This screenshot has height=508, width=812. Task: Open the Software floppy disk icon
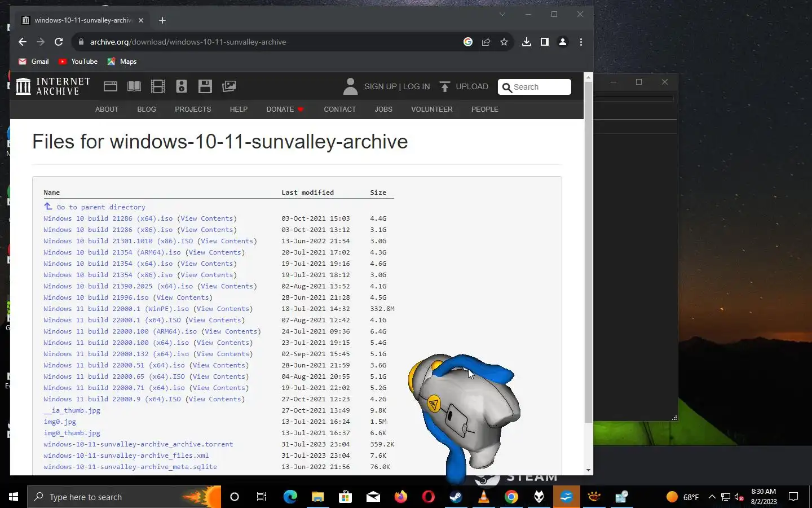[x=205, y=86]
